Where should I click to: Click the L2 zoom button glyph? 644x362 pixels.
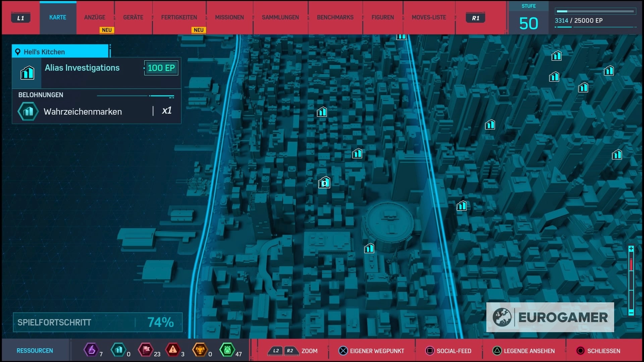(x=275, y=351)
